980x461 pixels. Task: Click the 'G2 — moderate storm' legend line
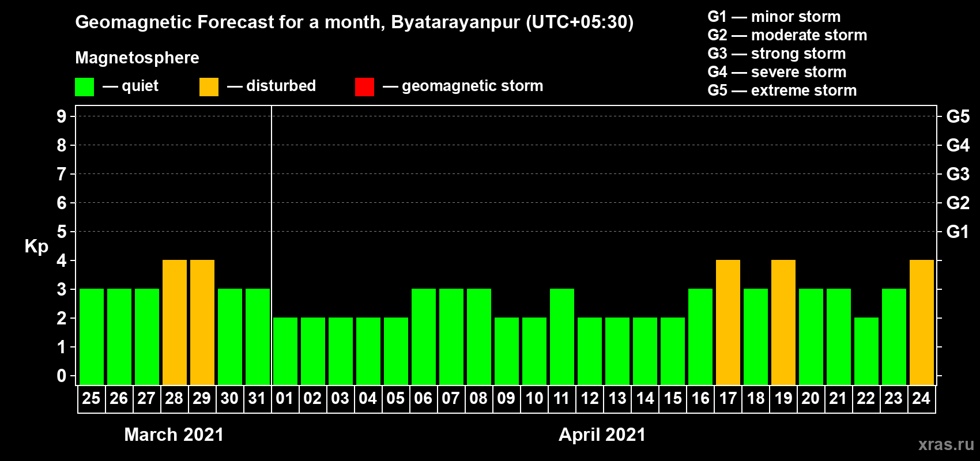[x=787, y=35]
